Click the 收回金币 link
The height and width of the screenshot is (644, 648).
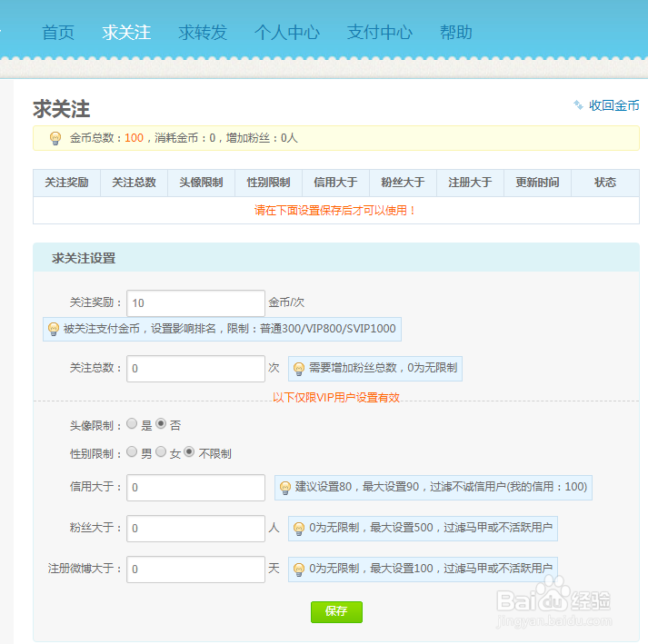(x=613, y=105)
